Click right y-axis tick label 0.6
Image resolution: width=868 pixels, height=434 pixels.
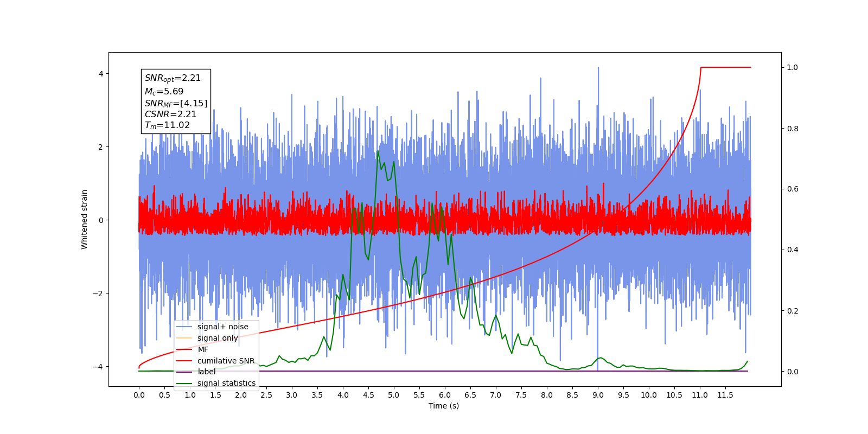coord(793,189)
